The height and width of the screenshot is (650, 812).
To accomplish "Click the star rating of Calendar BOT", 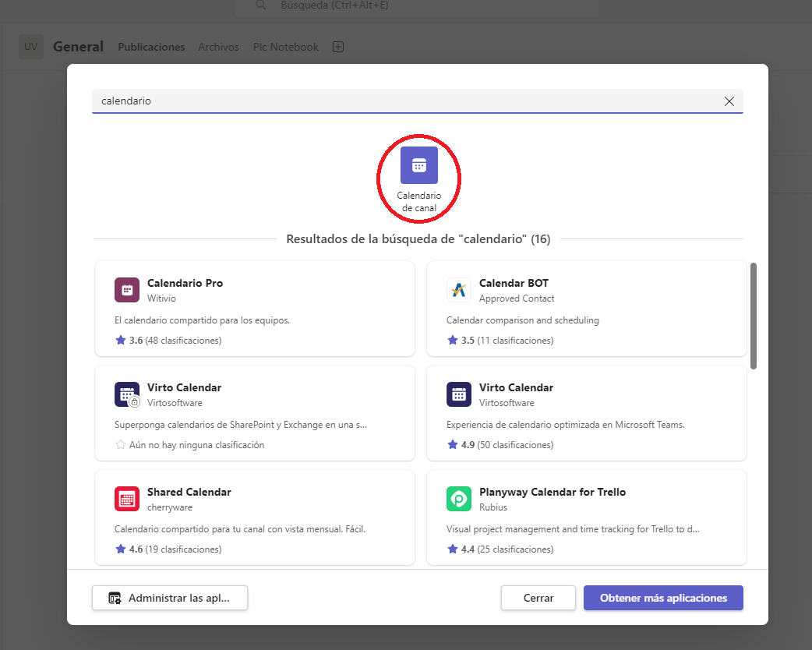I will [453, 341].
